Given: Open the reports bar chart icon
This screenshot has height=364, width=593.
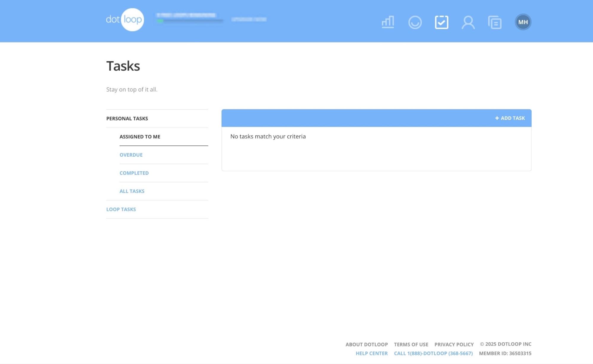Looking at the screenshot, I should (387, 22).
